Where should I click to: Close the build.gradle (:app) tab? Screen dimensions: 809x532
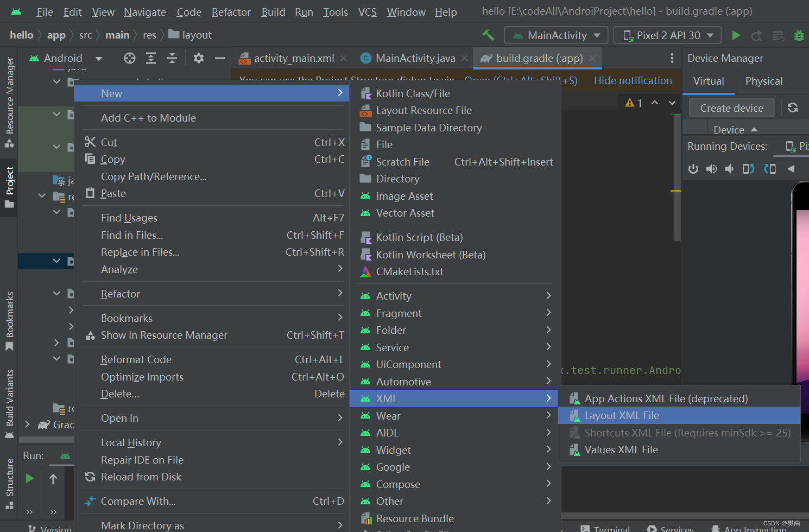(x=592, y=58)
